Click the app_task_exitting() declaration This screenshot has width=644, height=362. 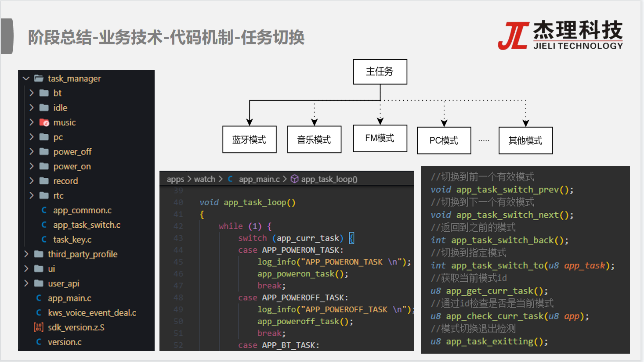click(489, 341)
